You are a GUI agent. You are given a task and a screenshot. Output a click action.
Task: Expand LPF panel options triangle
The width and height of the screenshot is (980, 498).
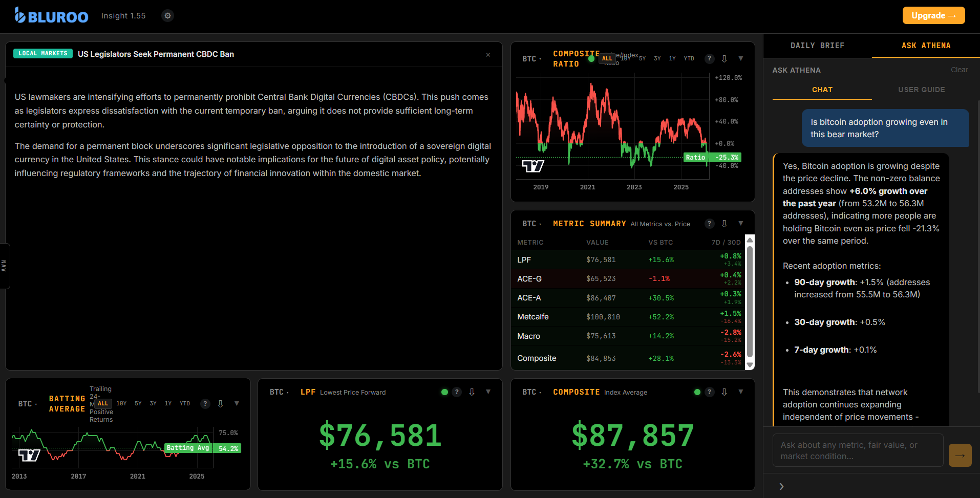coord(488,392)
